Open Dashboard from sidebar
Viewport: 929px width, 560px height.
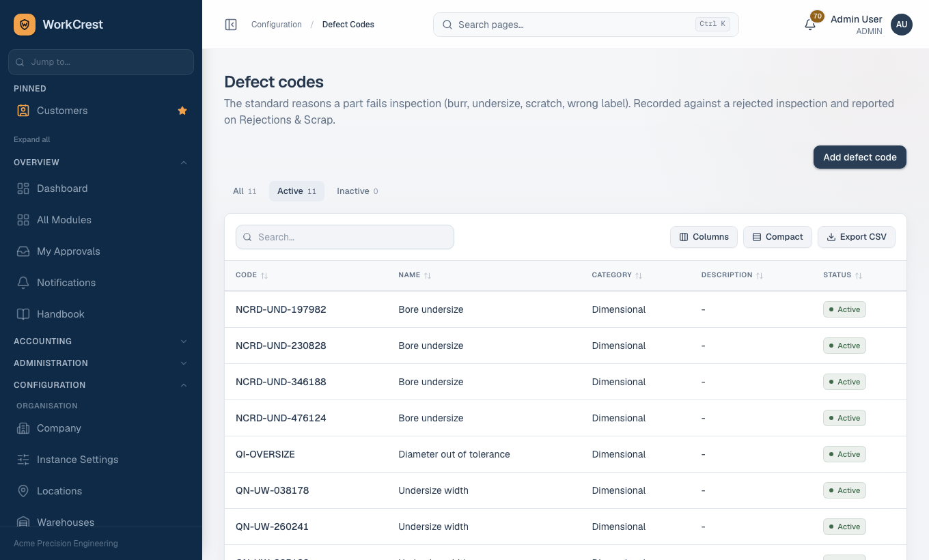101,188
